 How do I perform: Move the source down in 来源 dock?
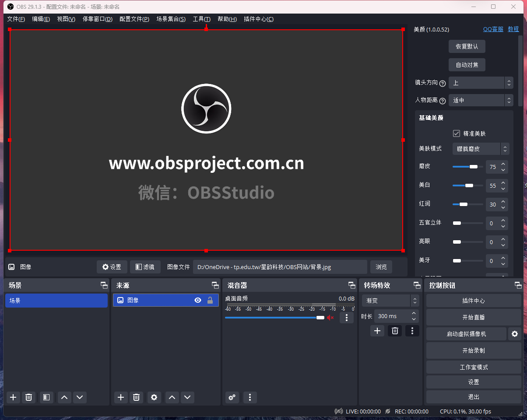tap(187, 397)
